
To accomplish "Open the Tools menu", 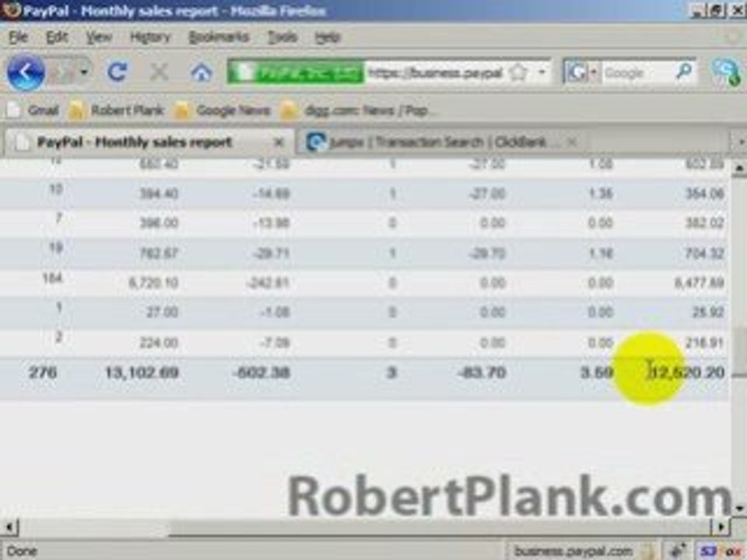I will pos(282,37).
